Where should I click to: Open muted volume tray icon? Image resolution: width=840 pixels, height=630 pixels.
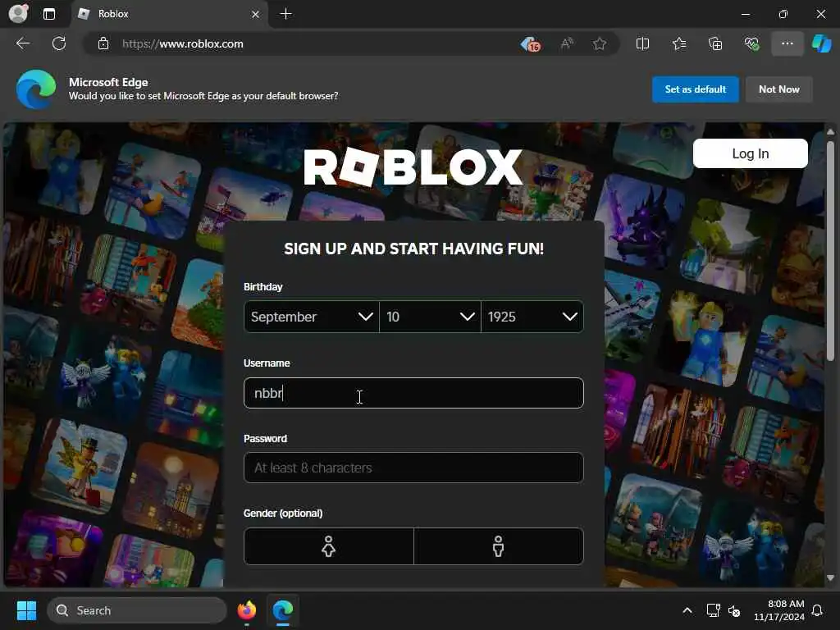pos(734,610)
